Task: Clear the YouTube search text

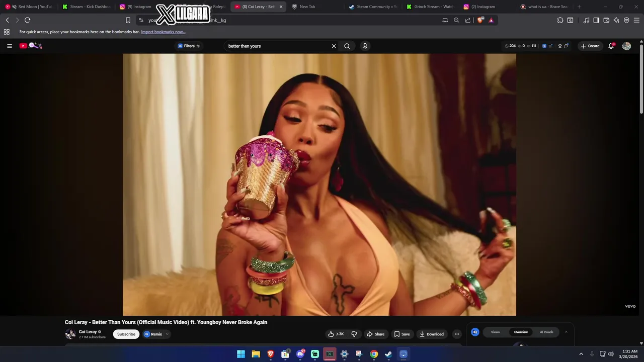Action: point(334,46)
